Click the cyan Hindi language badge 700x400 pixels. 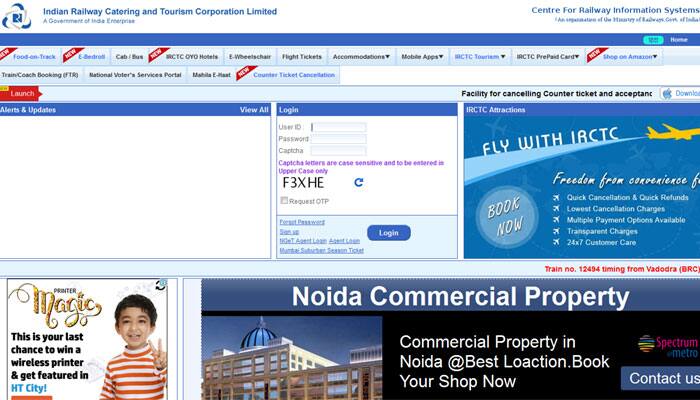[x=653, y=40]
